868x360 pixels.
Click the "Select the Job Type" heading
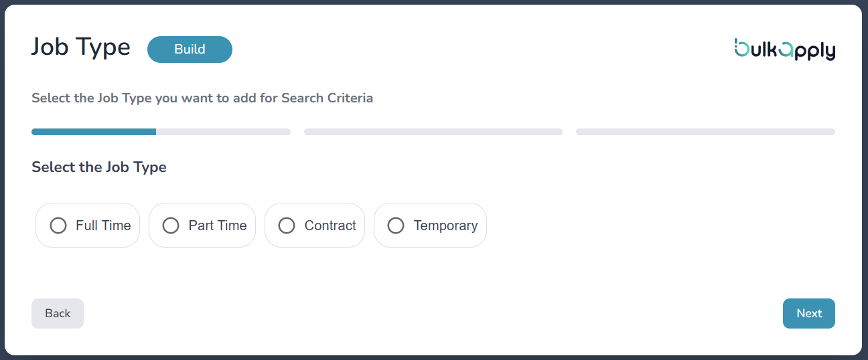pyautogui.click(x=99, y=167)
